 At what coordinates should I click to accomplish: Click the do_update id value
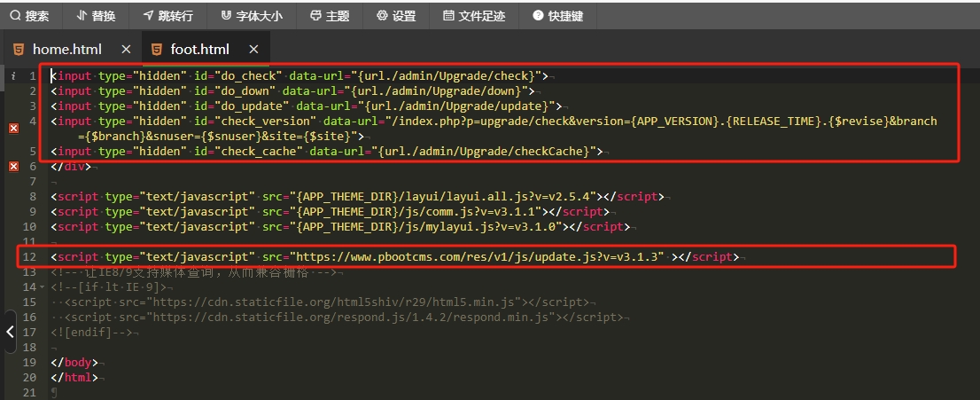(253, 106)
